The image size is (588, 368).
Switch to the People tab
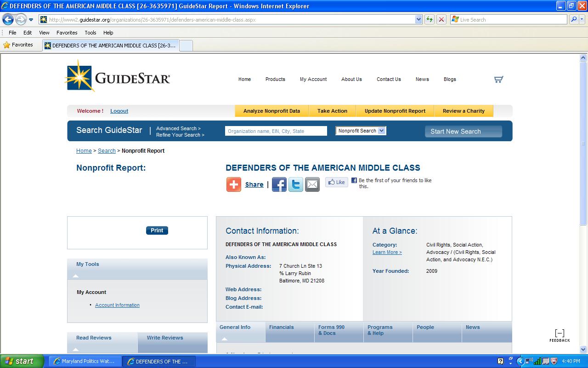click(x=437, y=332)
